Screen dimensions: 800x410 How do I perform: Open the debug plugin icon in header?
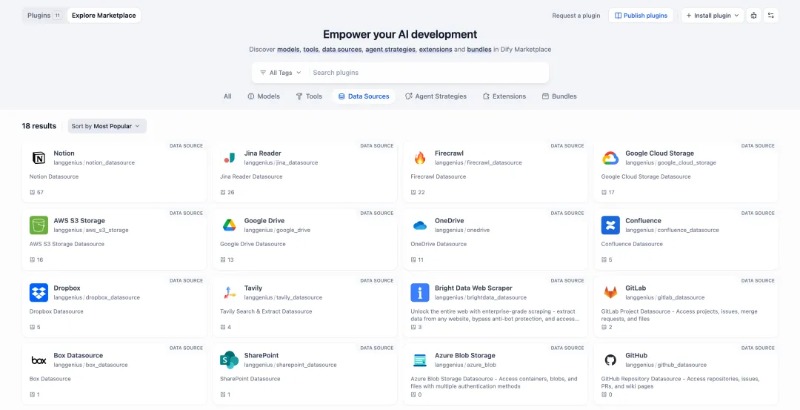coord(754,15)
